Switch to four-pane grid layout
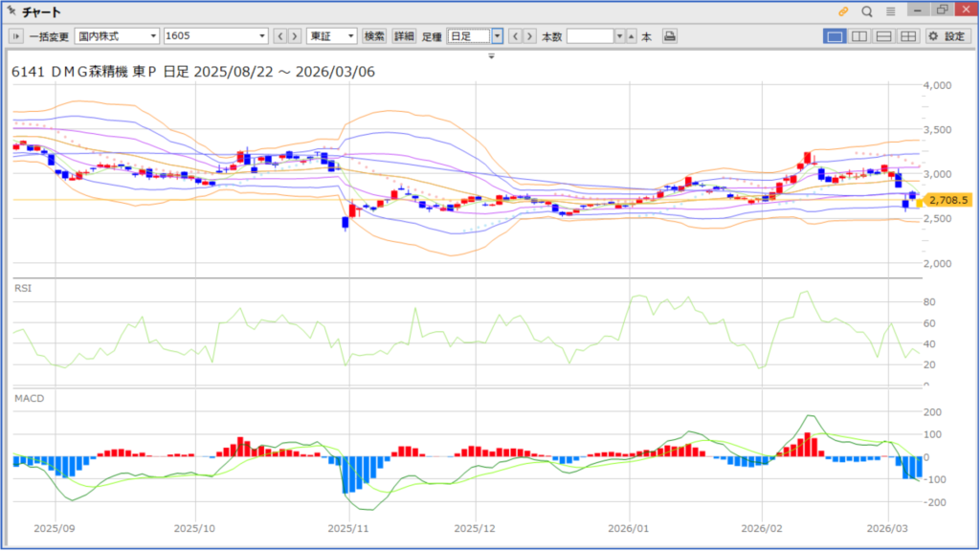Viewport: 980px width, 551px height. point(907,36)
